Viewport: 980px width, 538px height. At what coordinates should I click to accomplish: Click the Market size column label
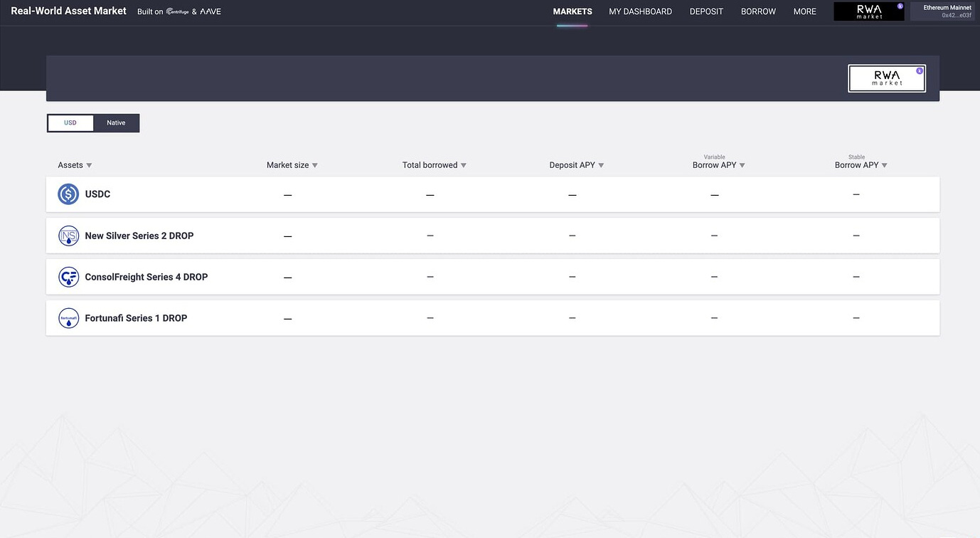pos(287,165)
